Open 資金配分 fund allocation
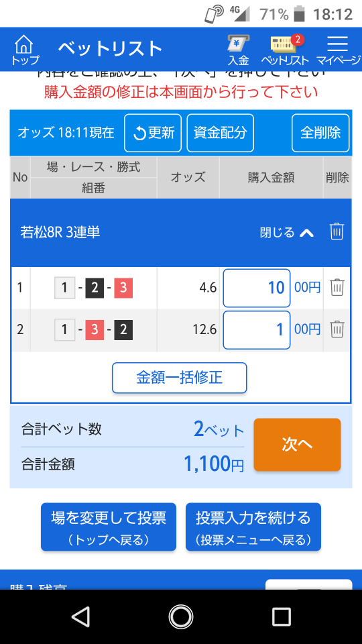This screenshot has width=362, height=644. click(220, 133)
